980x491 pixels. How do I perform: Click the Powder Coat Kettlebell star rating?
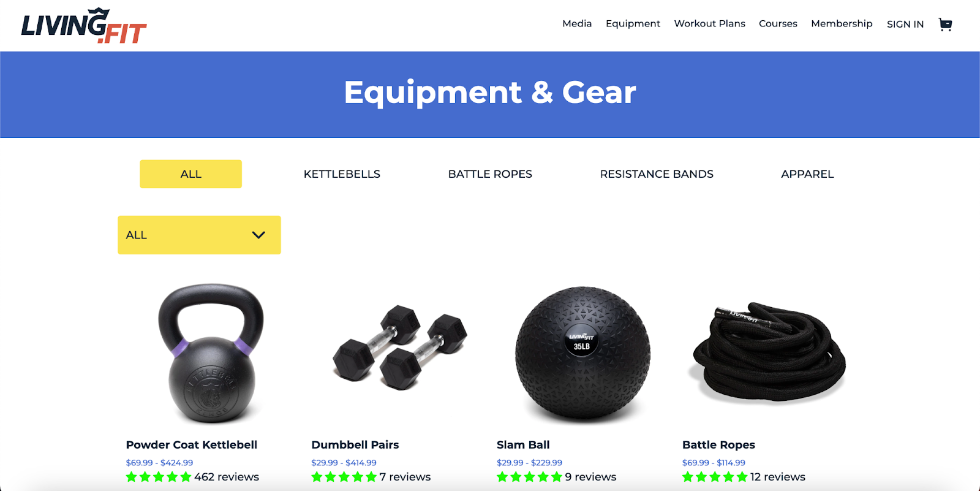click(x=159, y=477)
